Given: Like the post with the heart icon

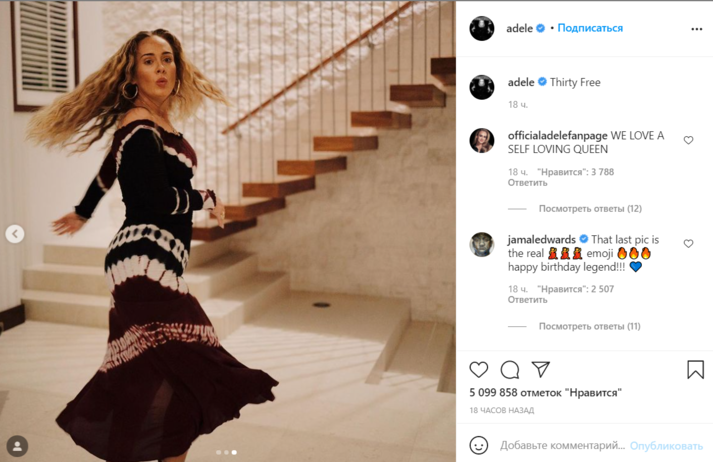Looking at the screenshot, I should point(478,370).
